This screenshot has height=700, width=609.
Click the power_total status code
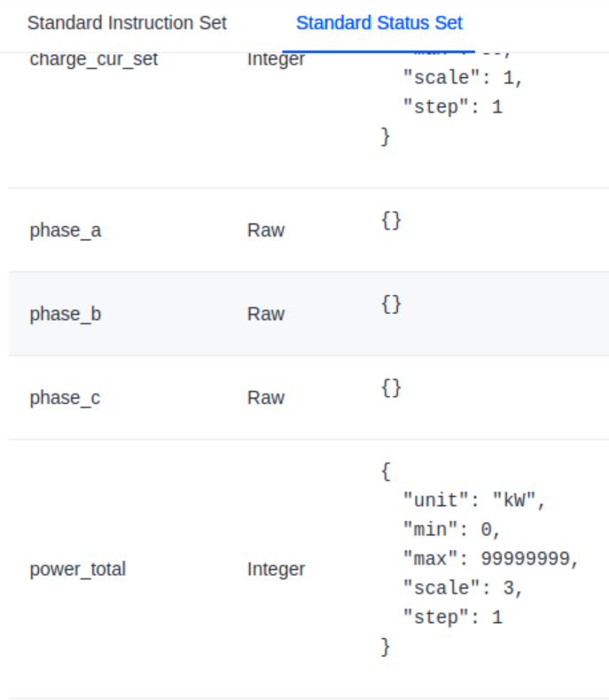[77, 569]
